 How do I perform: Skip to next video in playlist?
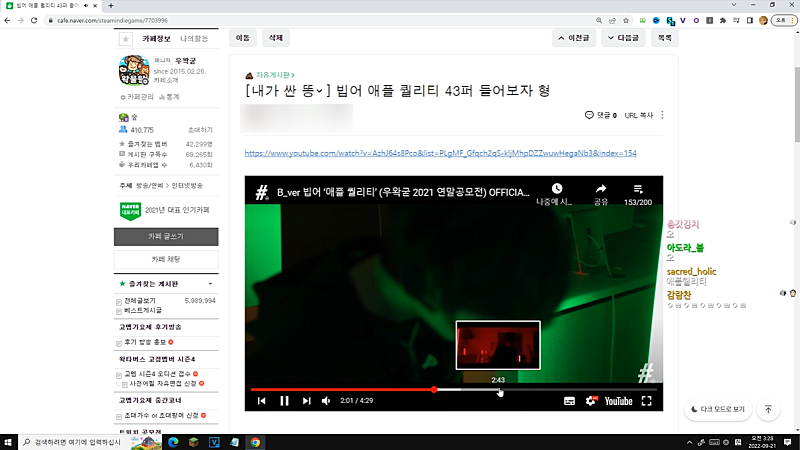[x=306, y=401]
